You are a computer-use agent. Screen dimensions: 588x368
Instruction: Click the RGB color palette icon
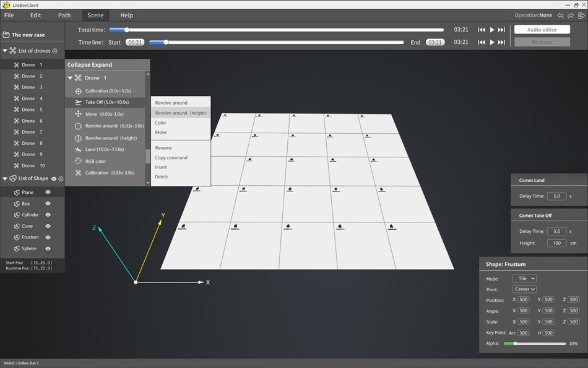(x=78, y=161)
